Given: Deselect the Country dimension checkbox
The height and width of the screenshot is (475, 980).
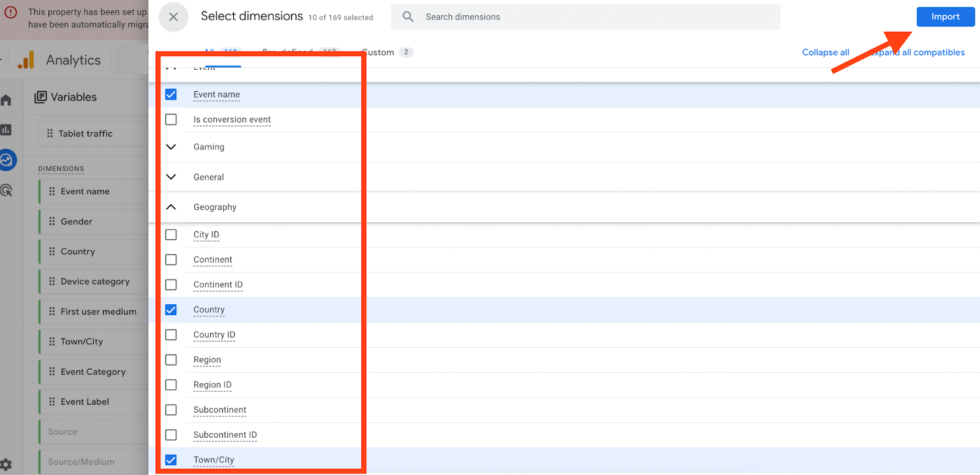Looking at the screenshot, I should coord(171,310).
